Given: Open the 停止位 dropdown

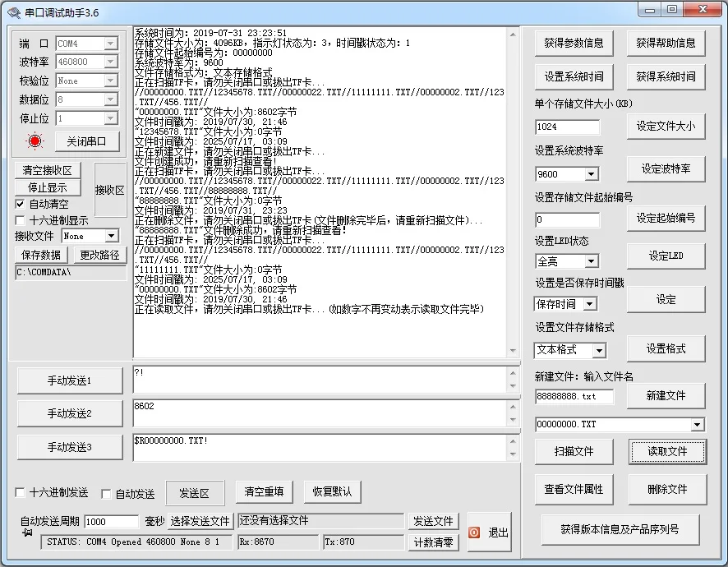Looking at the screenshot, I should click(110, 118).
